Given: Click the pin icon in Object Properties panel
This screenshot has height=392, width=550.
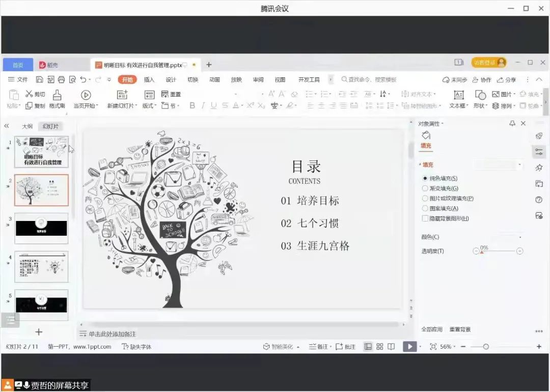Looking at the screenshot, I should pos(512,124).
